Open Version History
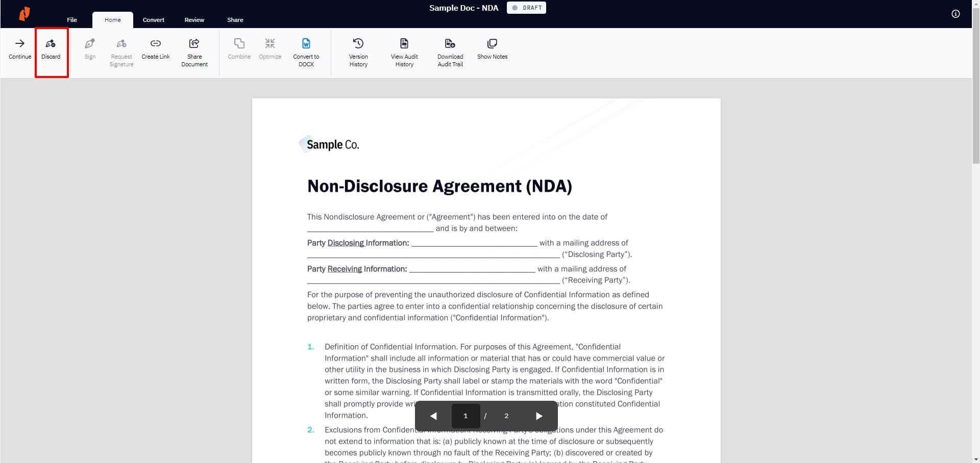Image resolution: width=980 pixels, height=463 pixels. pos(358,51)
